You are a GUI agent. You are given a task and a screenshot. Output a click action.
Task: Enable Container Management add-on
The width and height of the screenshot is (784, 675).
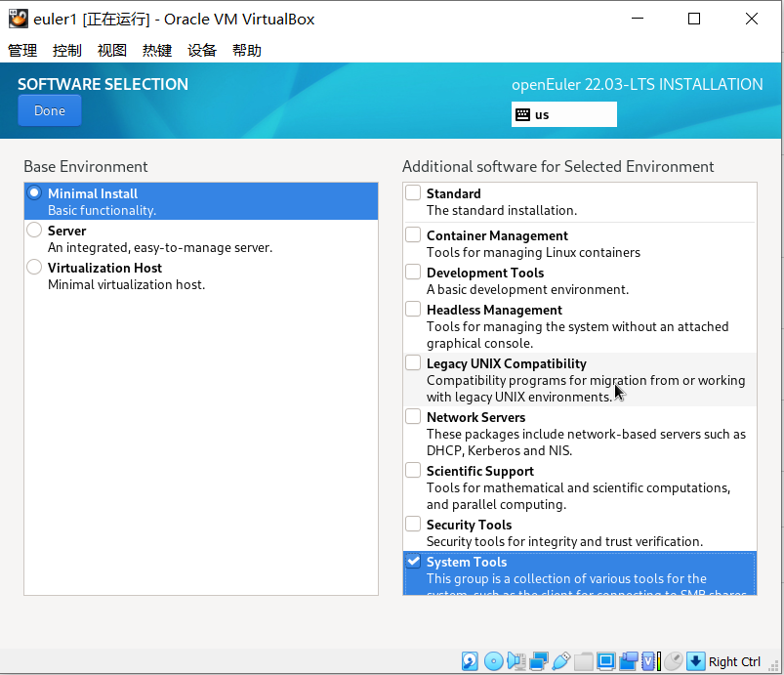(x=413, y=234)
